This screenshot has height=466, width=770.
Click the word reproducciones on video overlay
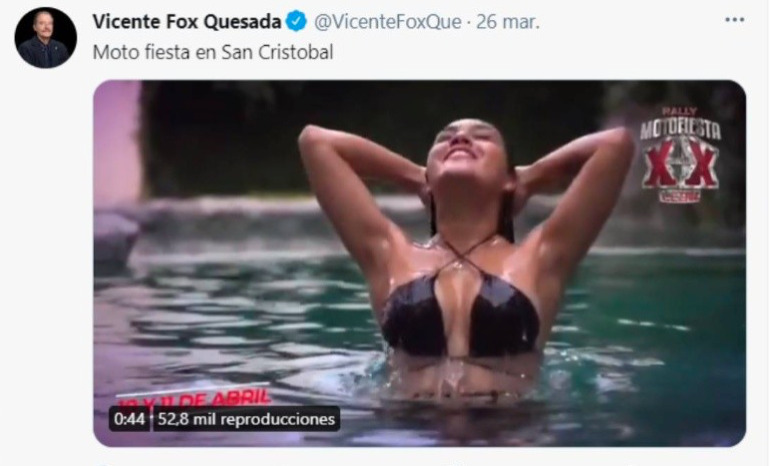point(277,419)
